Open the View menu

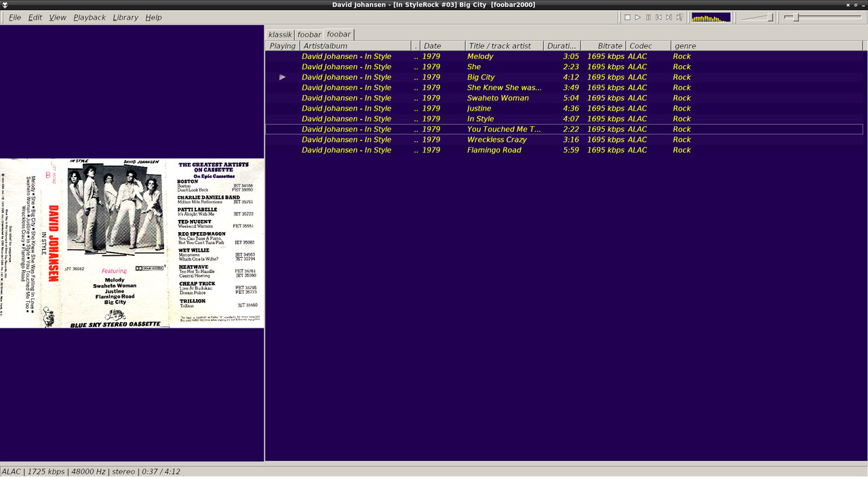(x=58, y=17)
